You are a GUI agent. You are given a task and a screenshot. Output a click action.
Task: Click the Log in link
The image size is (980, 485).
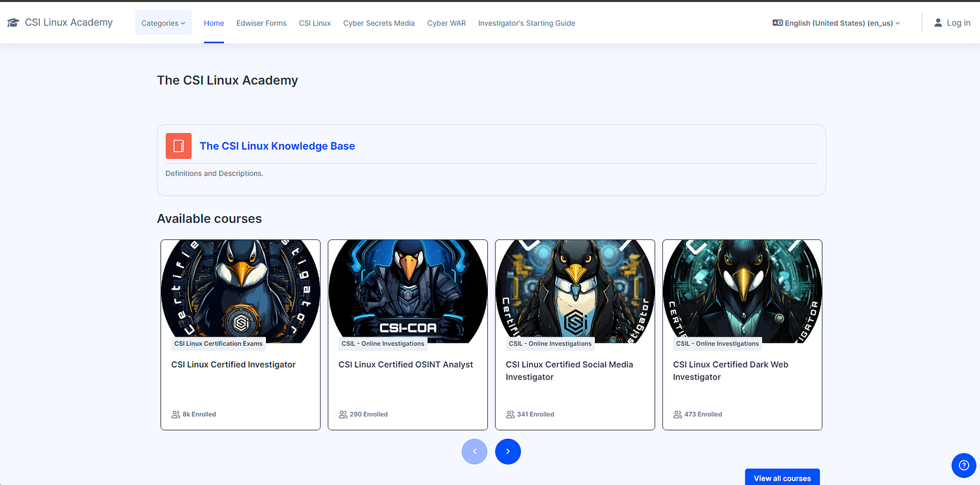coord(958,23)
